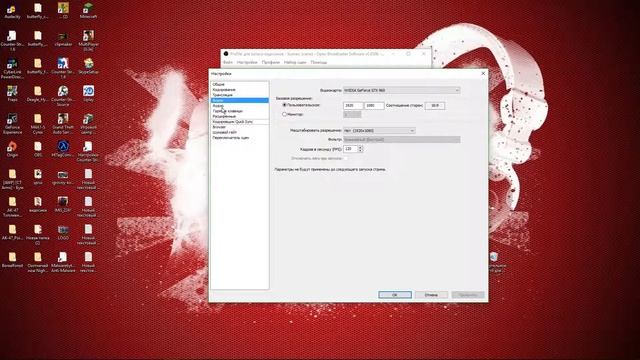Edit the Кадров в секунду (FPS) value field
The height and width of the screenshot is (360, 640).
(351, 149)
